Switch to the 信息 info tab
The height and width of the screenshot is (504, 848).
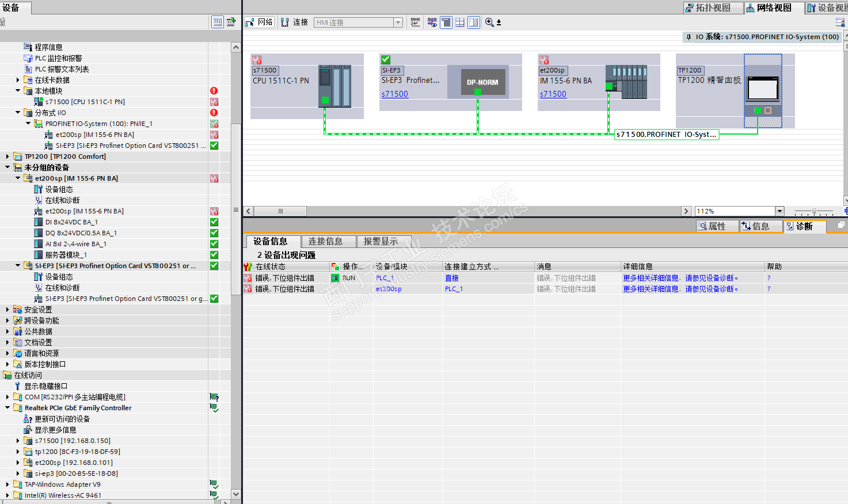pyautogui.click(x=761, y=226)
